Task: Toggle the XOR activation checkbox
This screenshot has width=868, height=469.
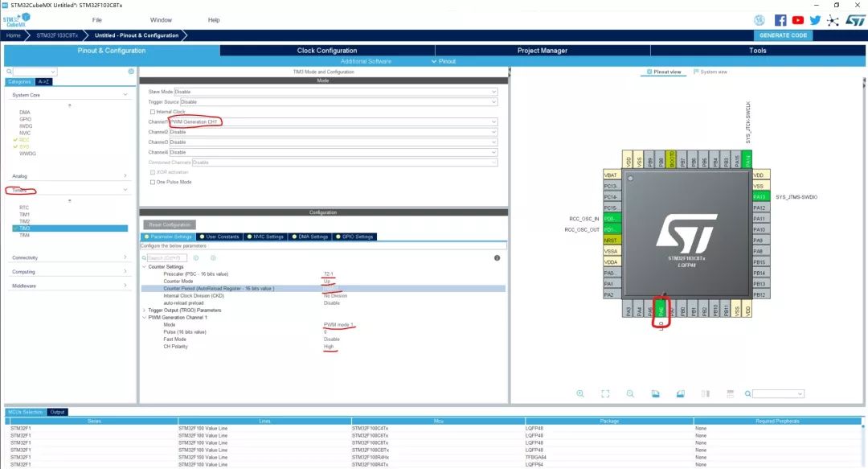Action: point(153,172)
